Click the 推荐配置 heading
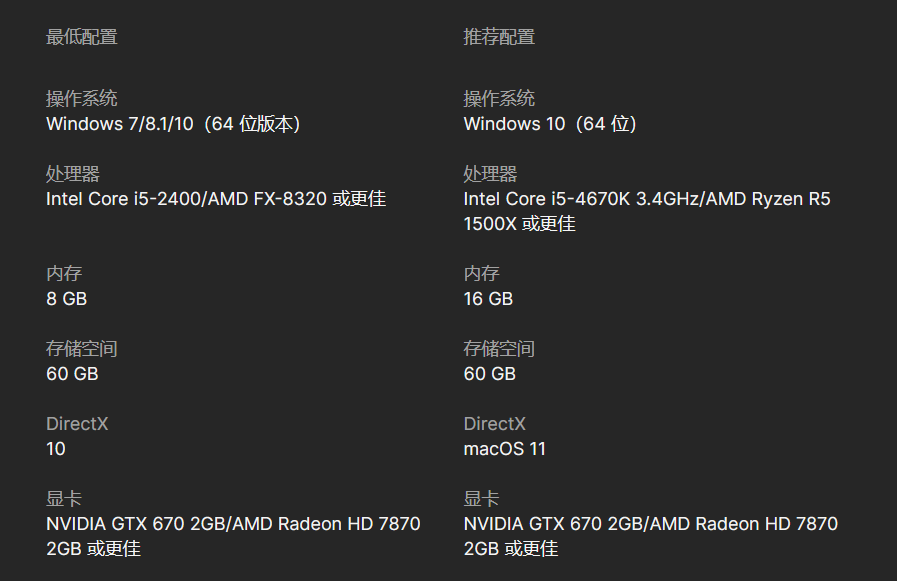Image resolution: width=897 pixels, height=581 pixels. click(x=499, y=37)
